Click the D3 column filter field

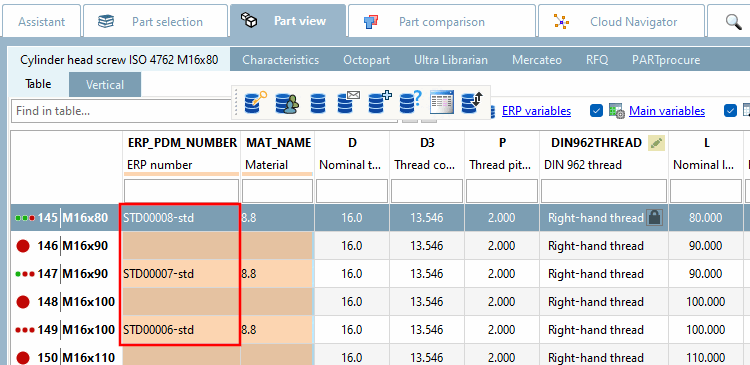pos(427,191)
